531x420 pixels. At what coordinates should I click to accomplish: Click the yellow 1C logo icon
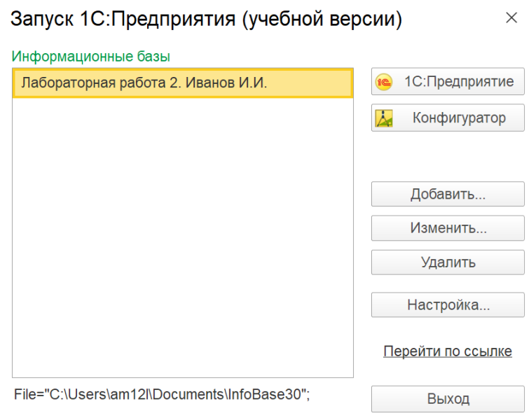pyautogui.click(x=384, y=82)
